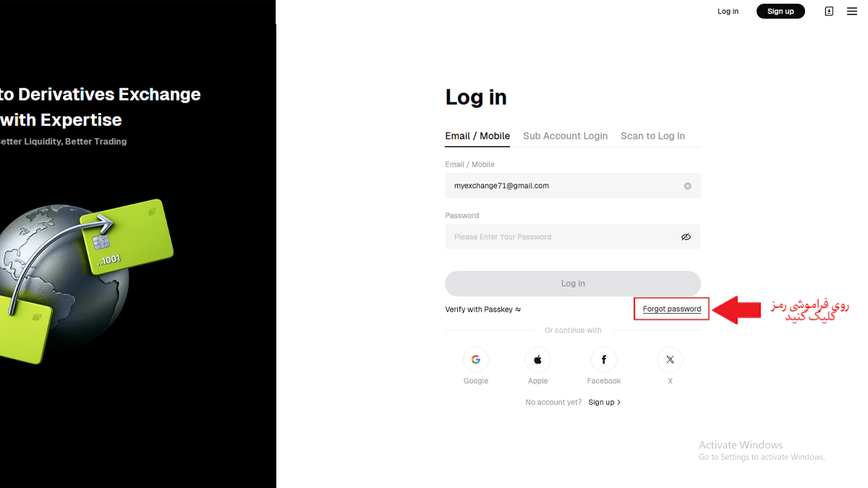Viewport: 868px width, 488px height.
Task: Focus the Password input field
Action: pyautogui.click(x=561, y=237)
